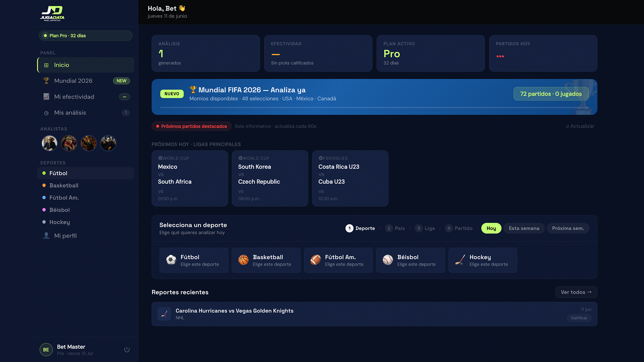
Task: Click the baseball icon on Béisbol card
Action: click(388, 260)
